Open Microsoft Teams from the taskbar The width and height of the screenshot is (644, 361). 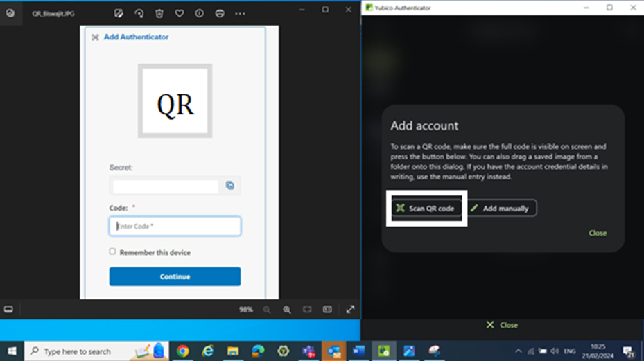[x=308, y=351]
